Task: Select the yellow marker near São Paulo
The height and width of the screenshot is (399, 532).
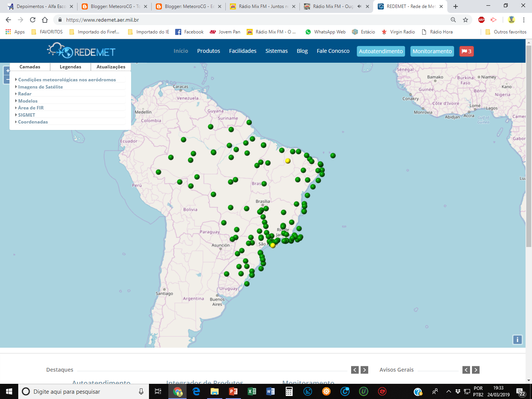Action: (273, 245)
